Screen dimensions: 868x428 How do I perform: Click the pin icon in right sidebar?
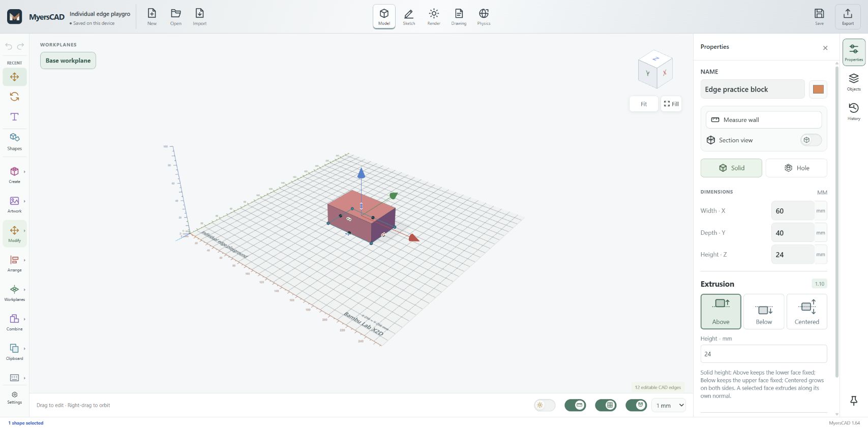(x=854, y=401)
